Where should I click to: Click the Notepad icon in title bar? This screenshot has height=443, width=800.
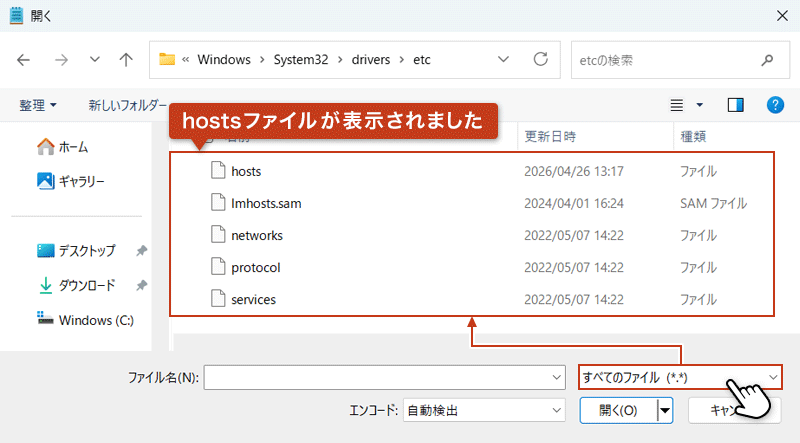coord(16,16)
